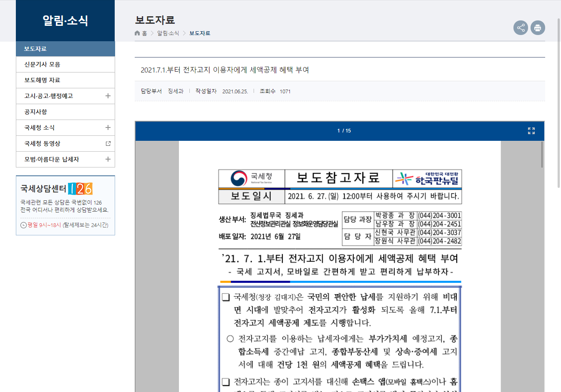The image size is (561, 392).
Task: Click the 조회수 1071 text
Action: pos(275,91)
